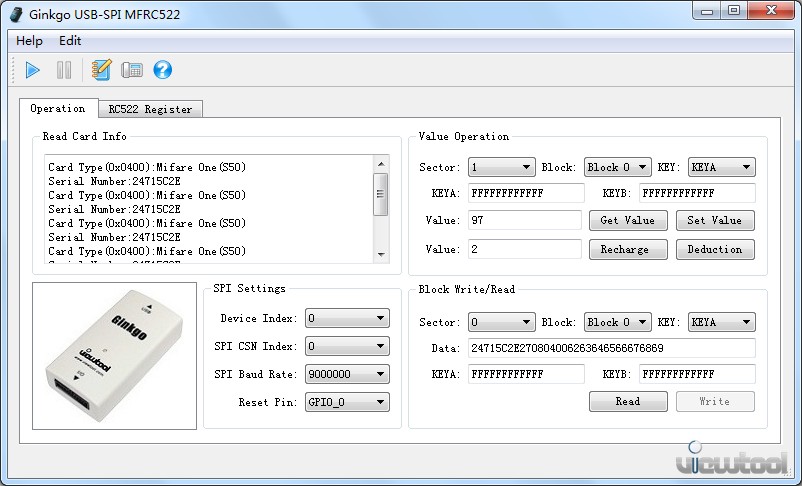Click the Set Value button
Screen dimensions: 802x486
coord(715,220)
